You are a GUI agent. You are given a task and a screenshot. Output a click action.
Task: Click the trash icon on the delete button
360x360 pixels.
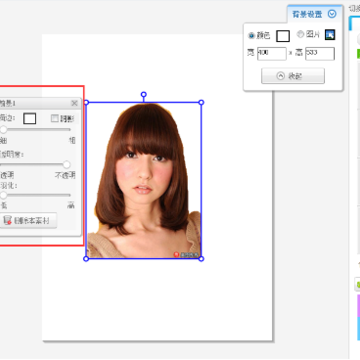(7, 220)
